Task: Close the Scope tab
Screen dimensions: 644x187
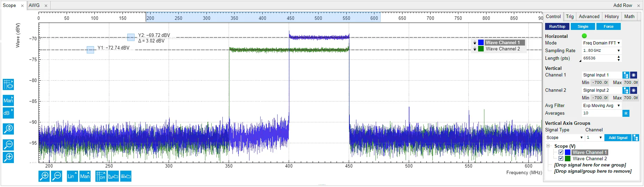Action: 22,6
